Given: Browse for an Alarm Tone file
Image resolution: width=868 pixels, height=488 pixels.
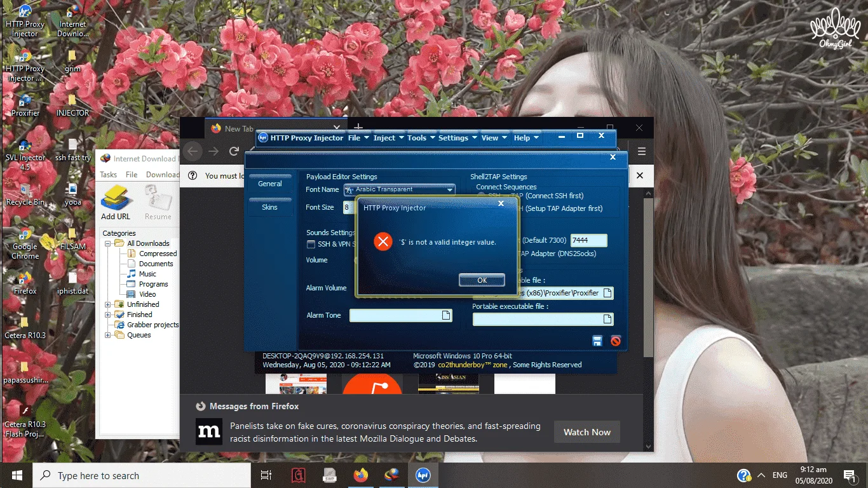Looking at the screenshot, I should point(446,316).
